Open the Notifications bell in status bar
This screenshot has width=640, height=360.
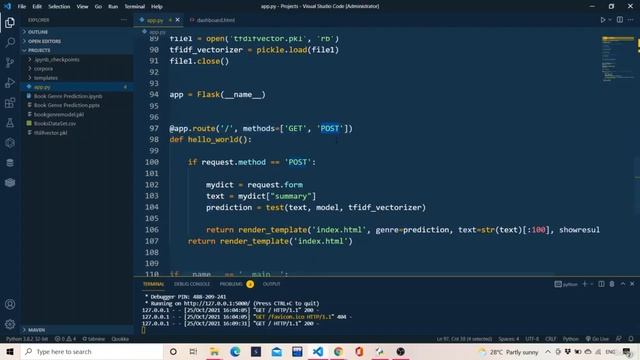click(x=631, y=339)
